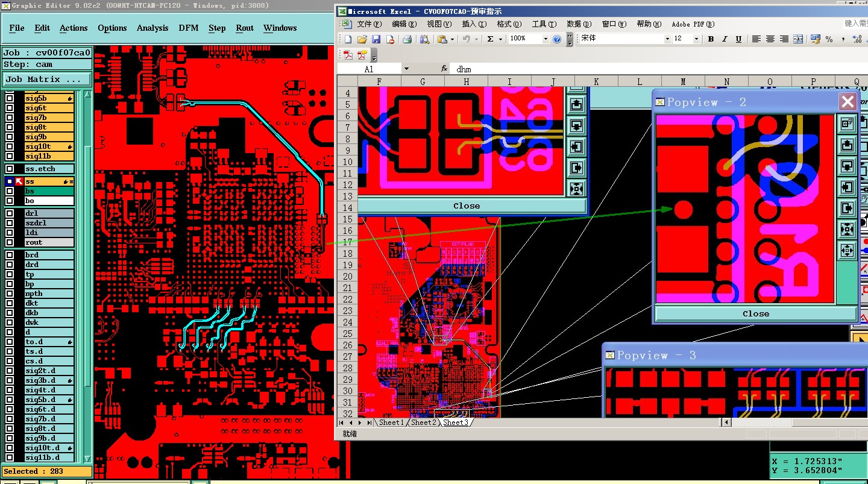This screenshot has height=484, width=868.
Task: Switch to the Sheet2 tab in Excel
Action: point(423,423)
